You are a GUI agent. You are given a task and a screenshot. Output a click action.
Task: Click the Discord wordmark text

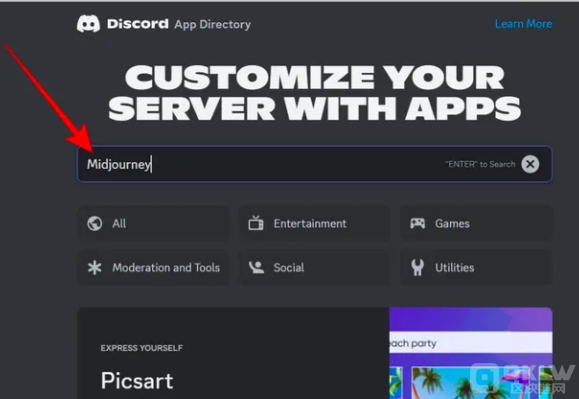click(x=138, y=24)
